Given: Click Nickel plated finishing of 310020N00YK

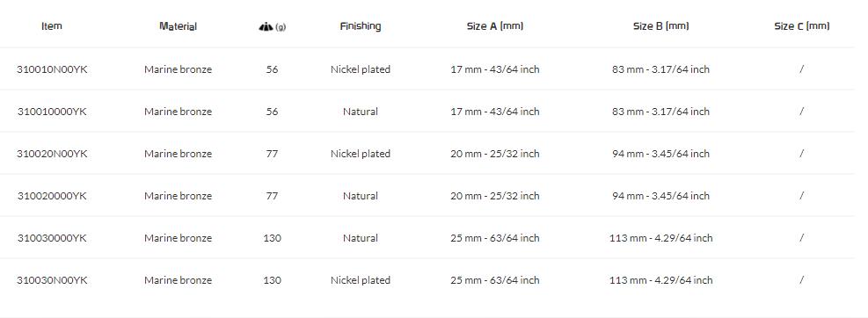Looking at the screenshot, I should (x=361, y=153).
